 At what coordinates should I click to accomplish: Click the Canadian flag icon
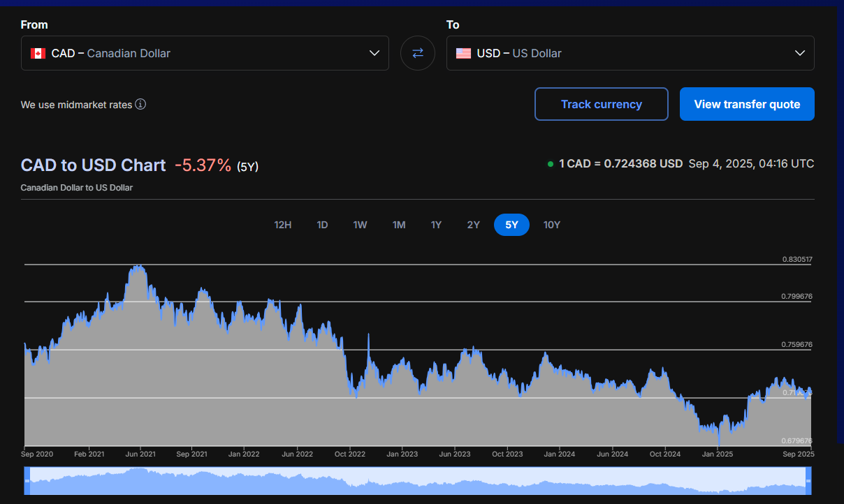coord(38,54)
